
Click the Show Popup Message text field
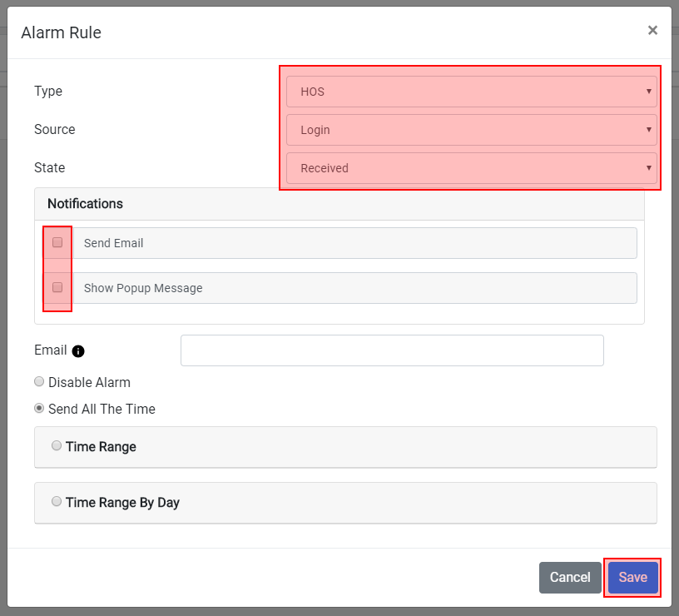(355, 288)
